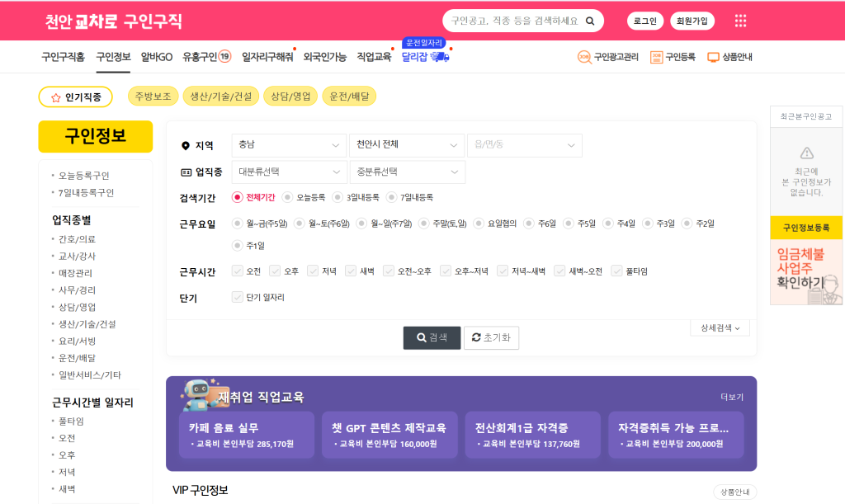Open the 천안시 전체 city dropdown
The width and height of the screenshot is (845, 504).
pos(407,145)
